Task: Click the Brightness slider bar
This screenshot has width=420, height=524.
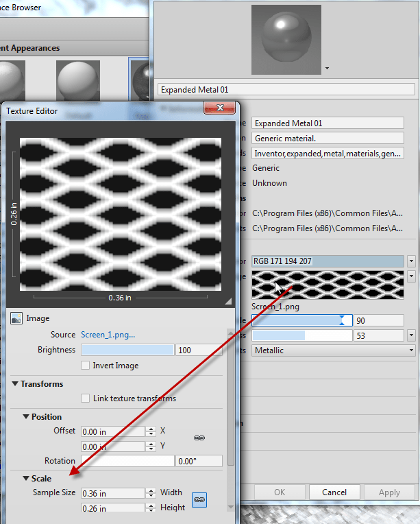Action: (127, 350)
